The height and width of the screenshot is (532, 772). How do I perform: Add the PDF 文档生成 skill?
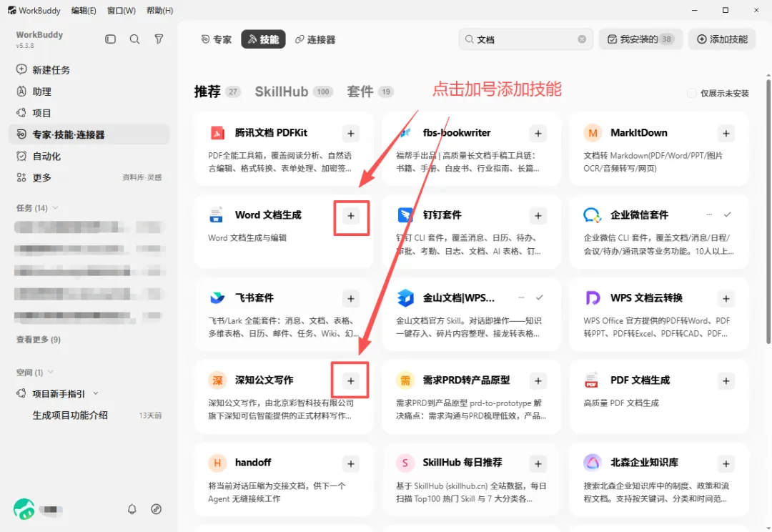click(x=726, y=381)
